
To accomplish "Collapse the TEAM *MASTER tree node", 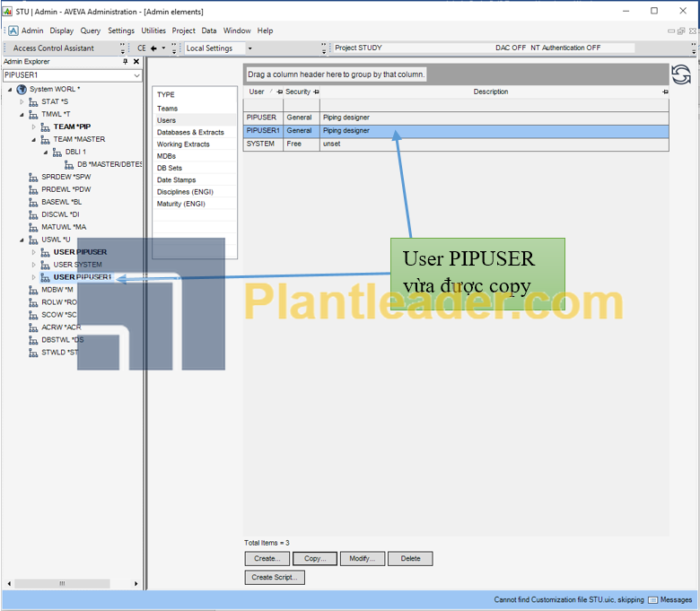I will (33, 140).
